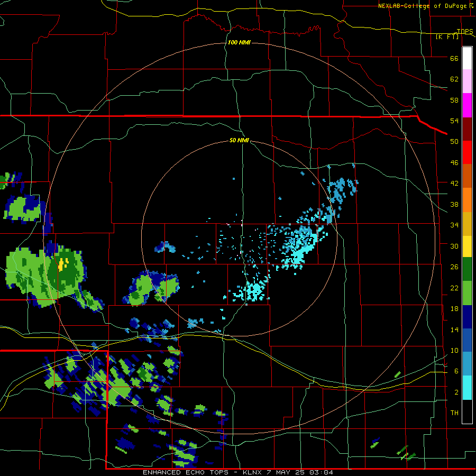Click the "34" legend value
This screenshot has height=476, width=476.
(454, 225)
